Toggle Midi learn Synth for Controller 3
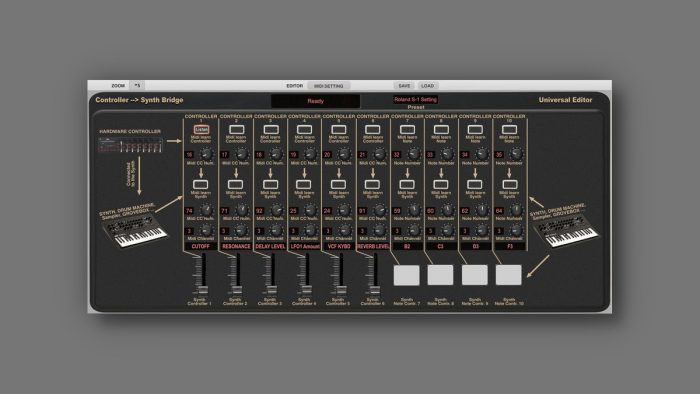Viewport: 700px width, 394px height. point(271,184)
